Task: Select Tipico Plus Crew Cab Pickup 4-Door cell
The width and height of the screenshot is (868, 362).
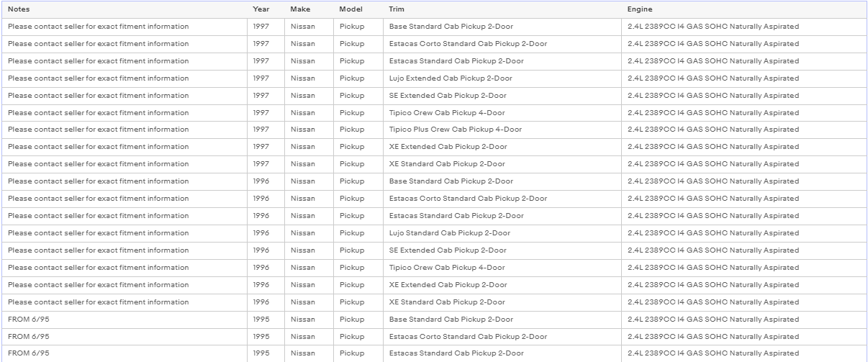Action: click(x=502, y=130)
